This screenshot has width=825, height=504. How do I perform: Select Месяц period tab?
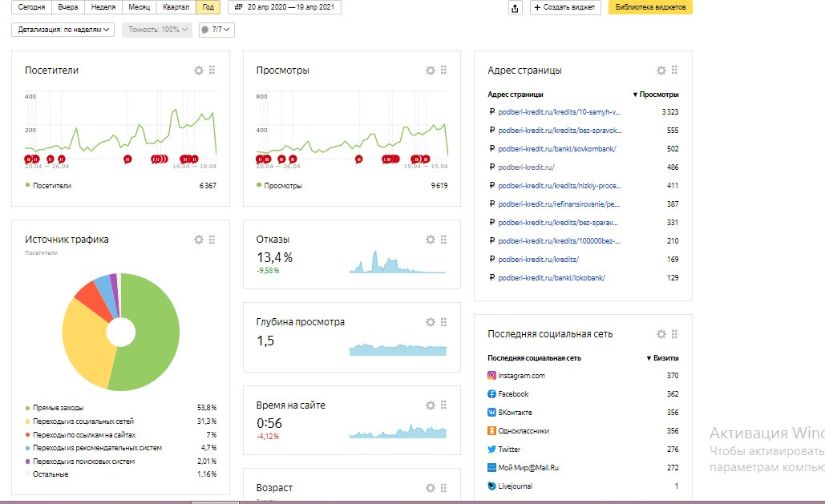pos(139,7)
